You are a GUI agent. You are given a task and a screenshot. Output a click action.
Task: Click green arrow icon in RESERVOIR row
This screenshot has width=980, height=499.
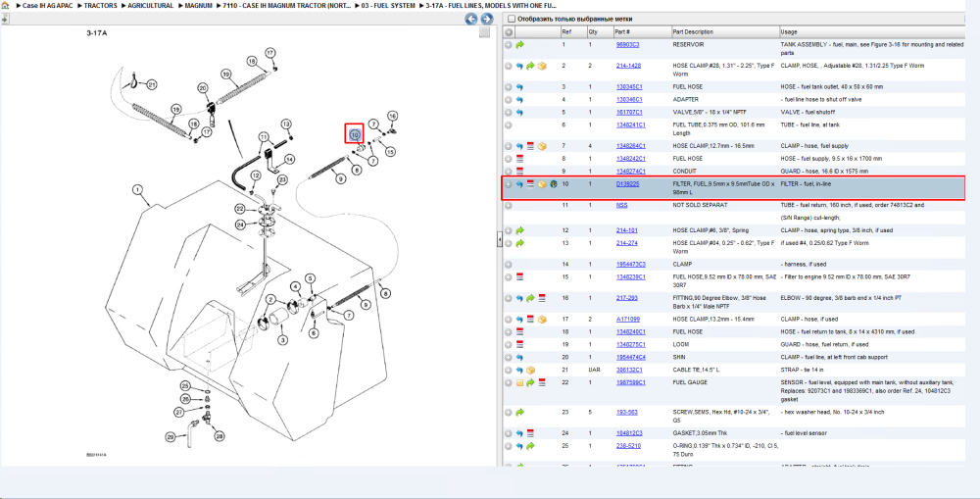click(x=520, y=45)
